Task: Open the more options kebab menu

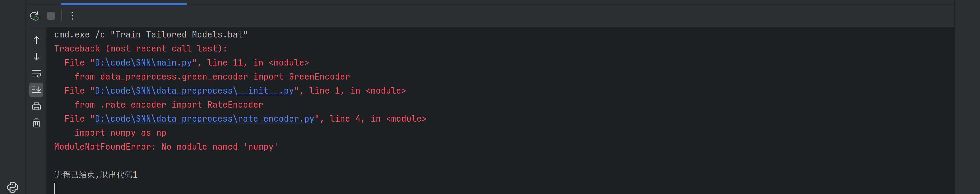Action: [x=72, y=16]
